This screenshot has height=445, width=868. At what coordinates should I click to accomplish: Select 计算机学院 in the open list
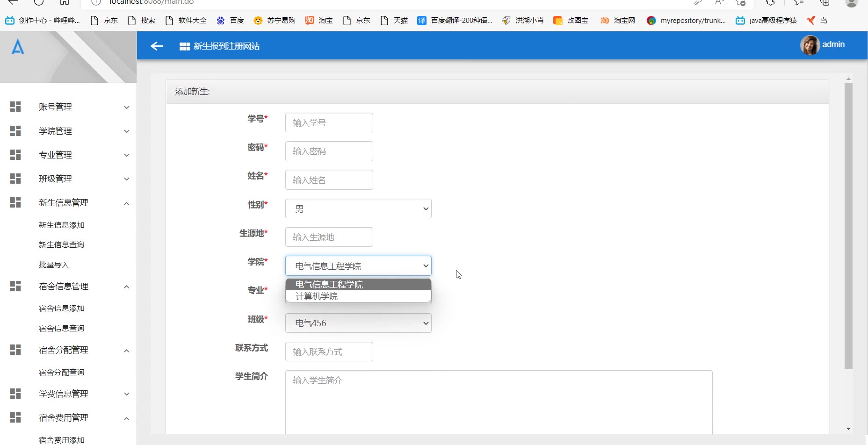point(358,296)
